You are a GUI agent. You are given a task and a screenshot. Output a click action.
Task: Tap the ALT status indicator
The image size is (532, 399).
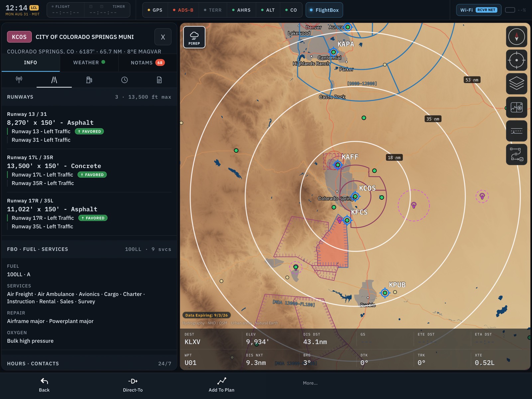point(268,10)
